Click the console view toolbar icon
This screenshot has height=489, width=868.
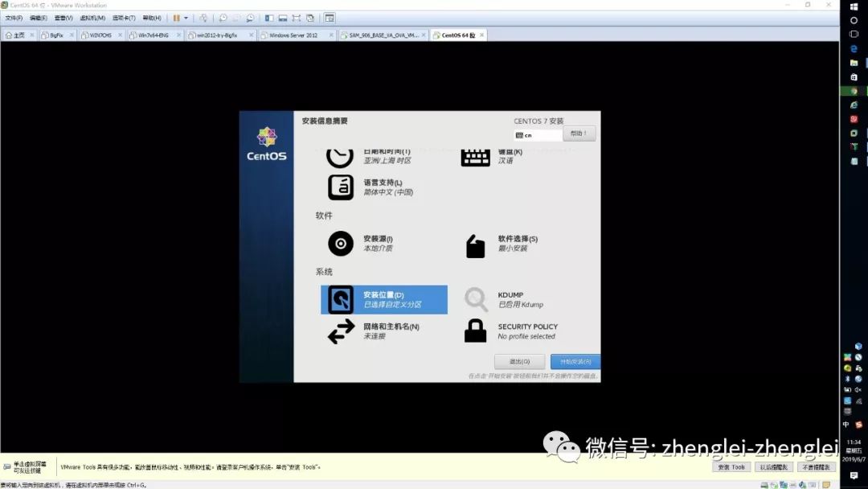tap(330, 18)
